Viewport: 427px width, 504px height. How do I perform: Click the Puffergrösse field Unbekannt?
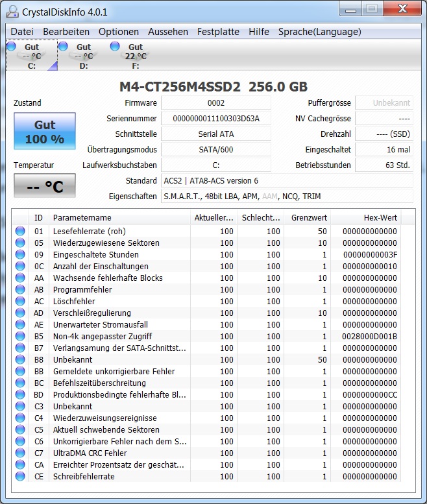pyautogui.click(x=384, y=103)
